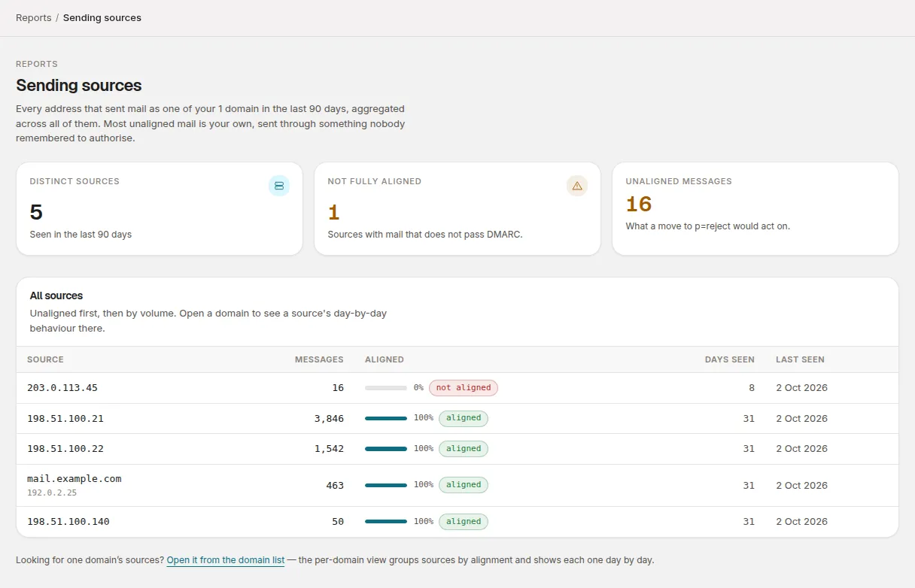Click the Unaligned Messages count 16

click(x=639, y=204)
